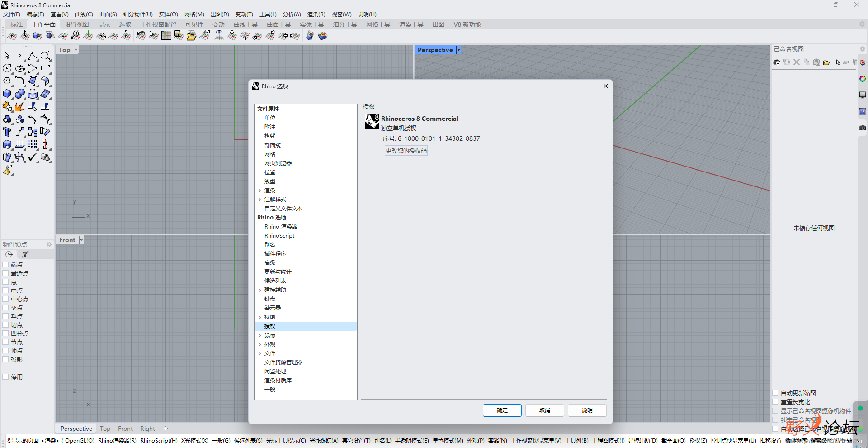The width and height of the screenshot is (868, 448).
Task: Click the 说明 button in Rhino options
Action: [x=587, y=410]
